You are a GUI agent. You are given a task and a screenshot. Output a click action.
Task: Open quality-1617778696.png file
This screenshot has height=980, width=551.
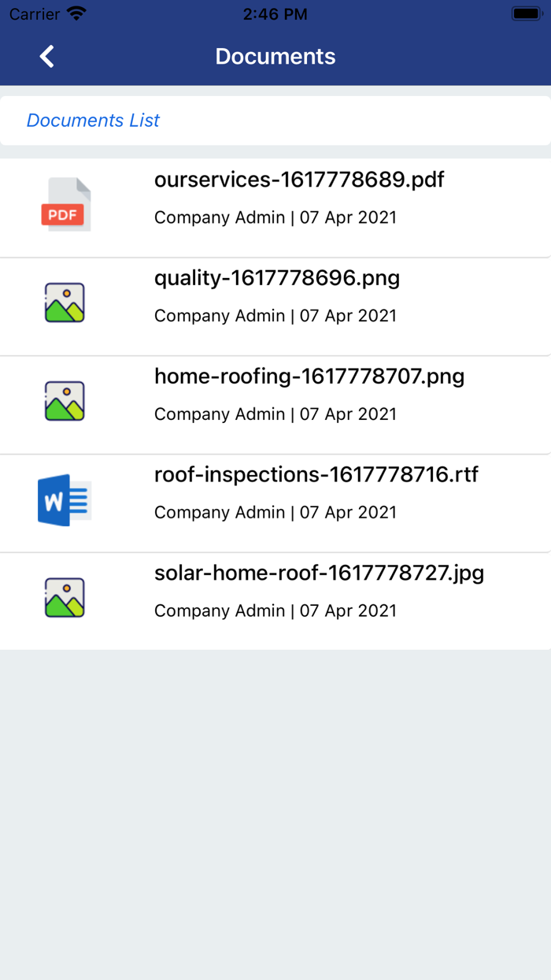click(277, 278)
